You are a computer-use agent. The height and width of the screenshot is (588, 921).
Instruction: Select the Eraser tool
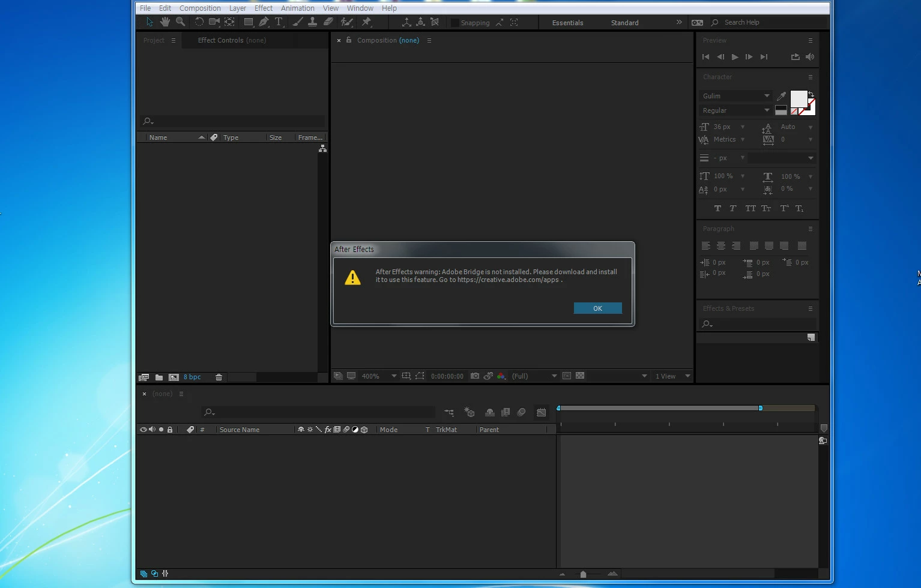(x=328, y=22)
